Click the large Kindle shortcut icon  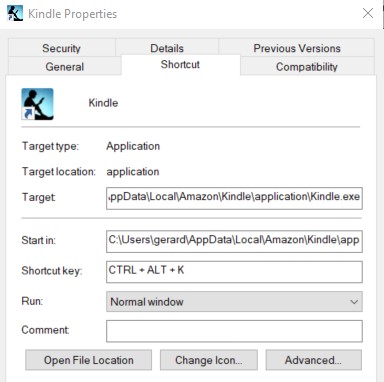[x=37, y=104]
